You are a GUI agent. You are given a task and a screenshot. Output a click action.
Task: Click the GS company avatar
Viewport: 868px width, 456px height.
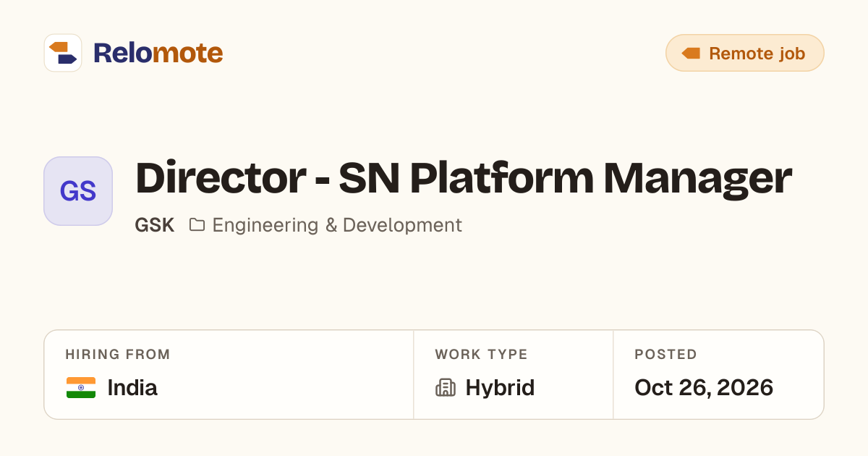[78, 191]
